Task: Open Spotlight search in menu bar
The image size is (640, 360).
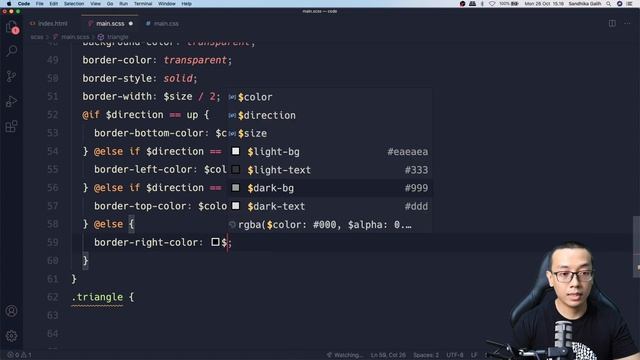Action: pos(609,4)
